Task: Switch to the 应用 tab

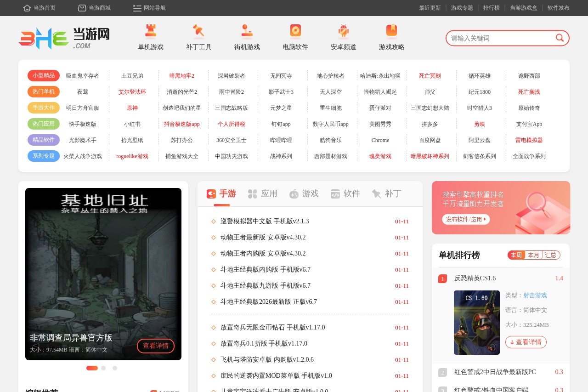Action: (263, 194)
